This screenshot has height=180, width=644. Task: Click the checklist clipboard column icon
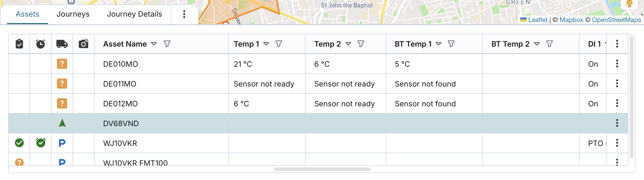(x=19, y=44)
